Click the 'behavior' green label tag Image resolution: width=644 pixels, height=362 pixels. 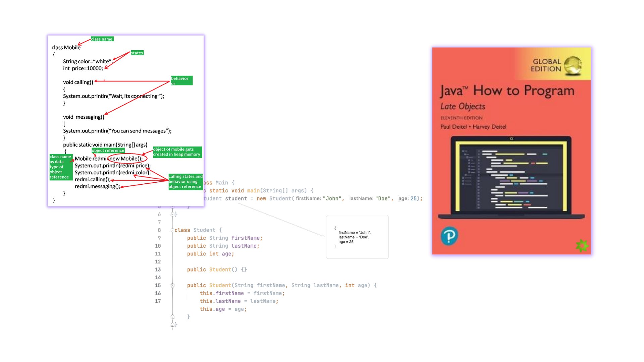coord(181,81)
